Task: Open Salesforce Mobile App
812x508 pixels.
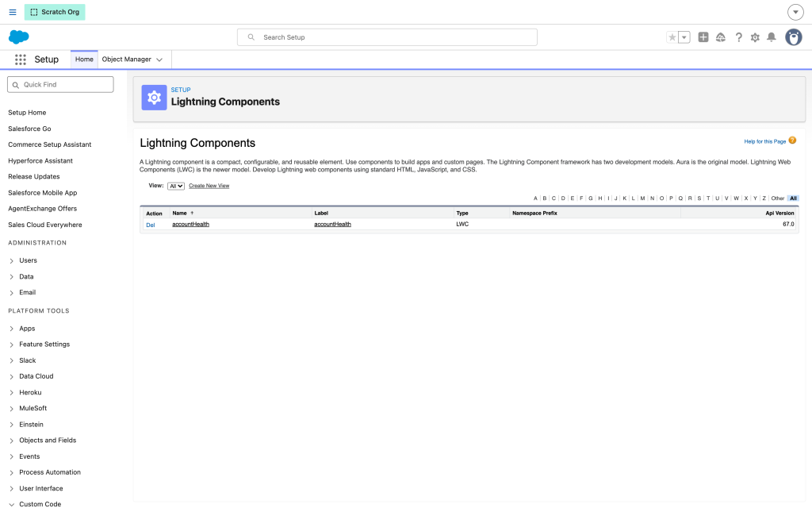Action: click(43, 193)
